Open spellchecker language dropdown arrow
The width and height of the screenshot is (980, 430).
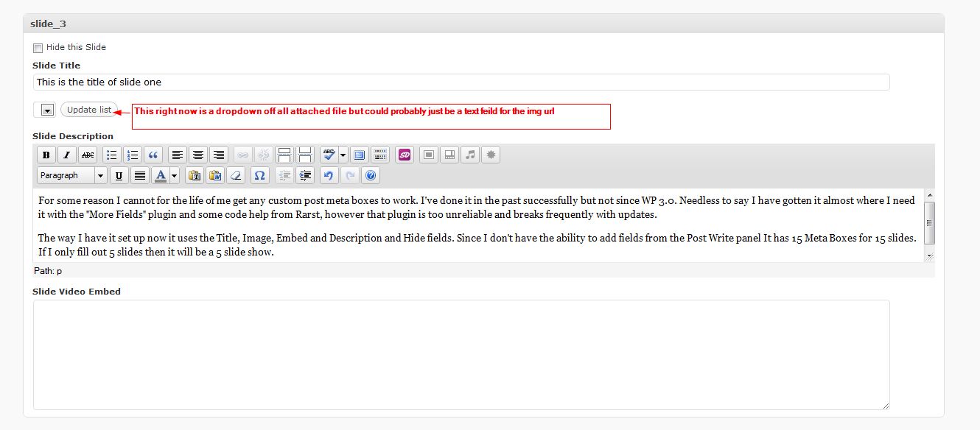pos(343,155)
